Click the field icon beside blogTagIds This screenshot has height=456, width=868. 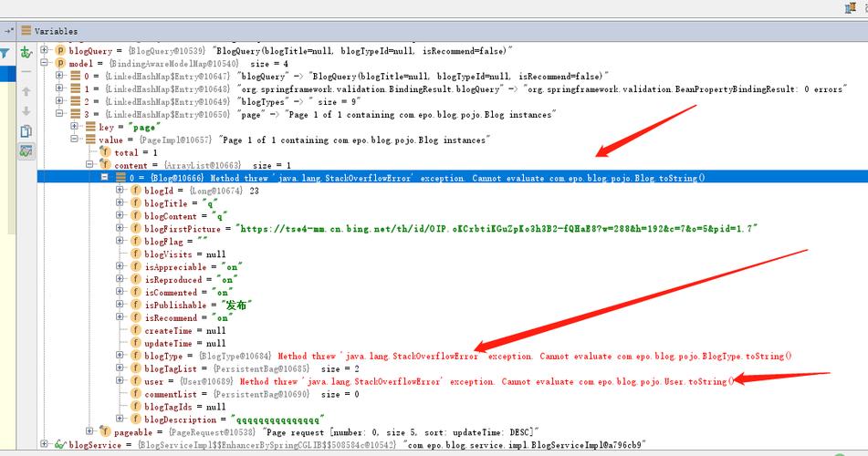click(x=136, y=407)
